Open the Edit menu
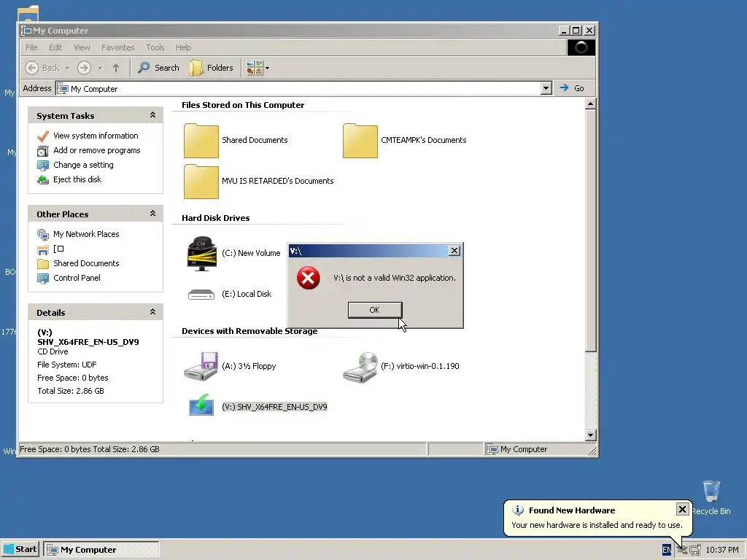 coord(55,47)
